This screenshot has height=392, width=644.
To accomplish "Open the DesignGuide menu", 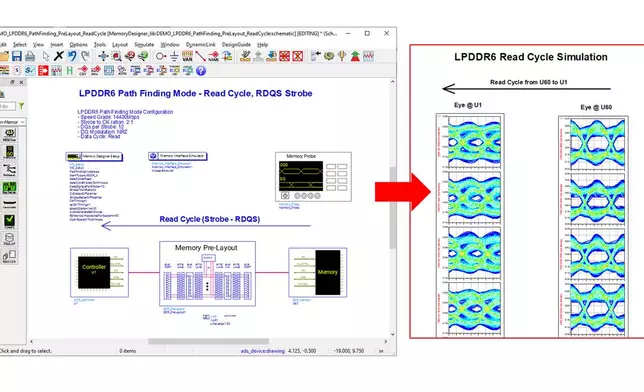I will click(236, 44).
